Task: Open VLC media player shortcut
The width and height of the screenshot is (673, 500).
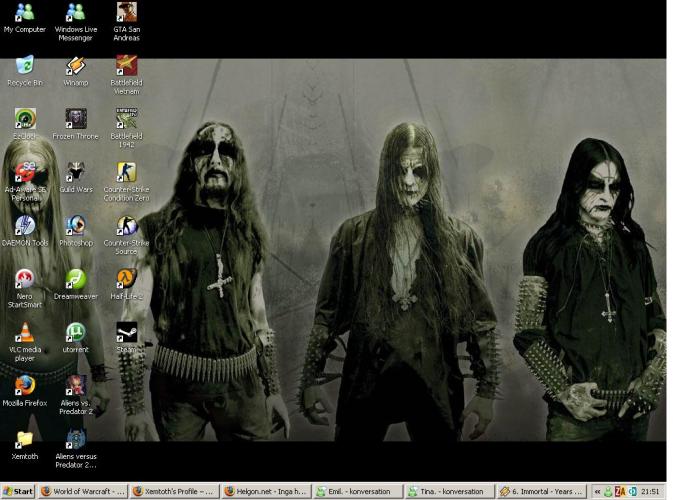Action: click(25, 333)
